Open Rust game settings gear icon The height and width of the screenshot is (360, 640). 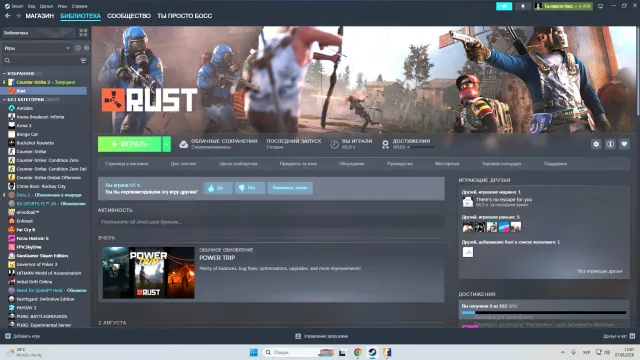pos(596,144)
